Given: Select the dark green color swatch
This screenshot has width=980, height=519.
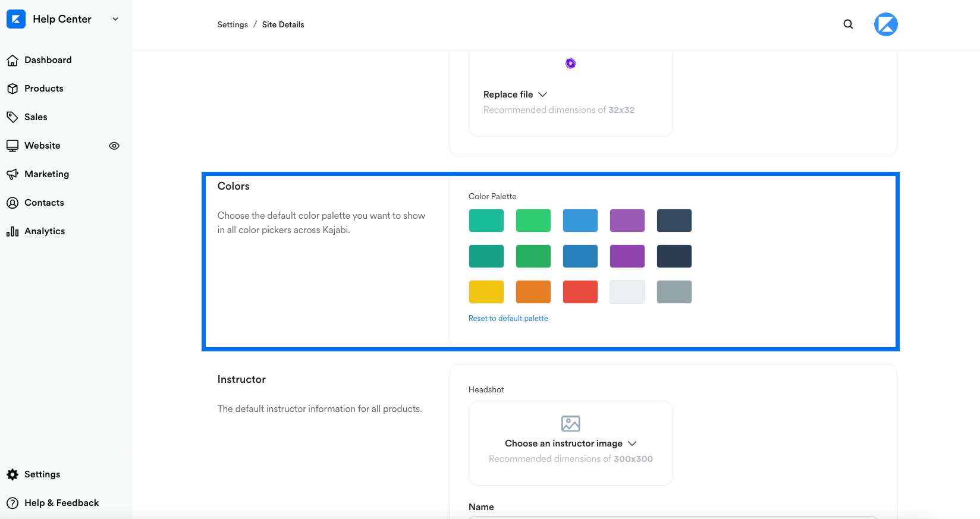Looking at the screenshot, I should [533, 256].
